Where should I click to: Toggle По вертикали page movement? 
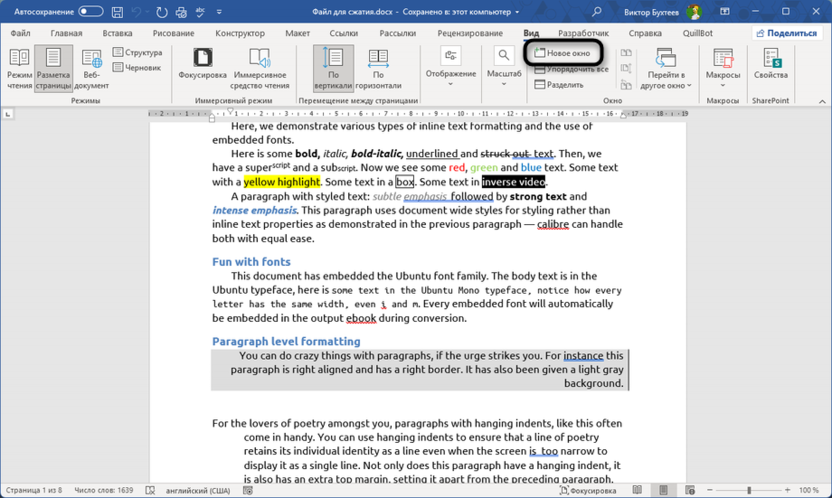coord(333,66)
